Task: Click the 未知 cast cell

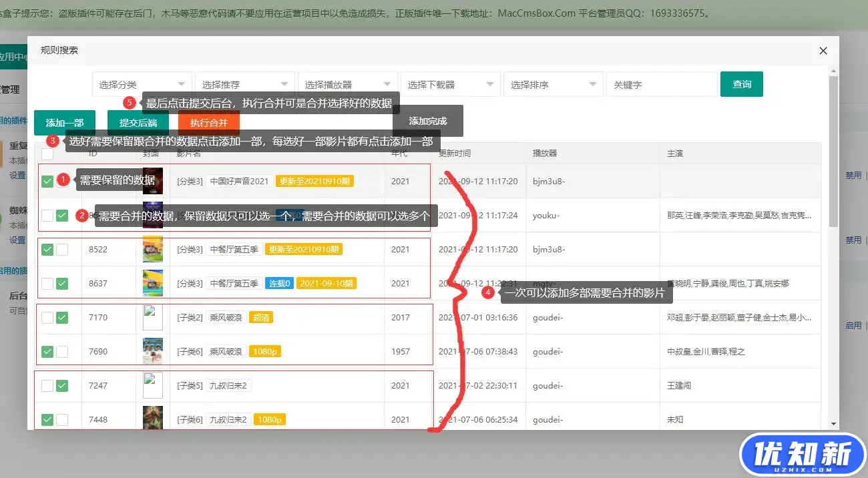Action: click(675, 420)
